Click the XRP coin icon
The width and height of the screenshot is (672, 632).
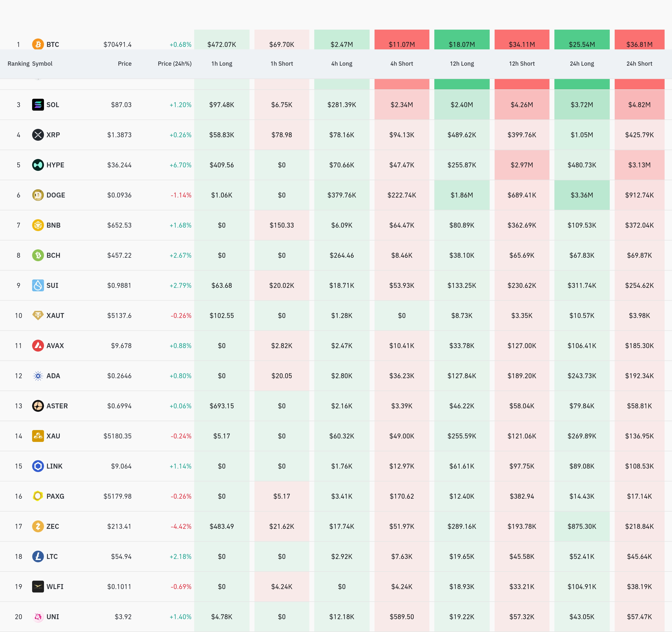38,135
